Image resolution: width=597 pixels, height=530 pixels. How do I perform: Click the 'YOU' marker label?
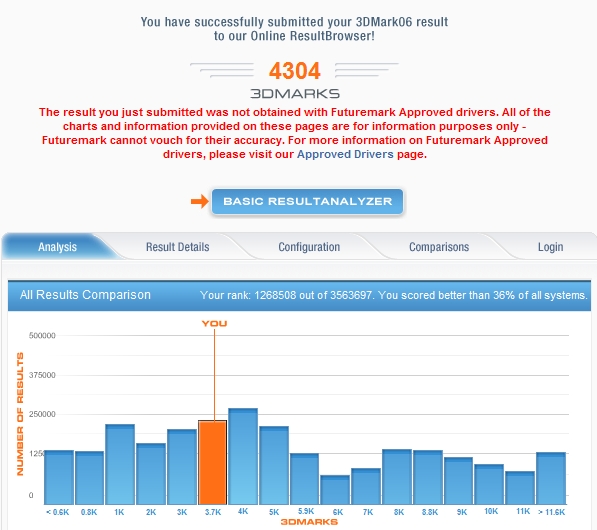click(x=214, y=324)
